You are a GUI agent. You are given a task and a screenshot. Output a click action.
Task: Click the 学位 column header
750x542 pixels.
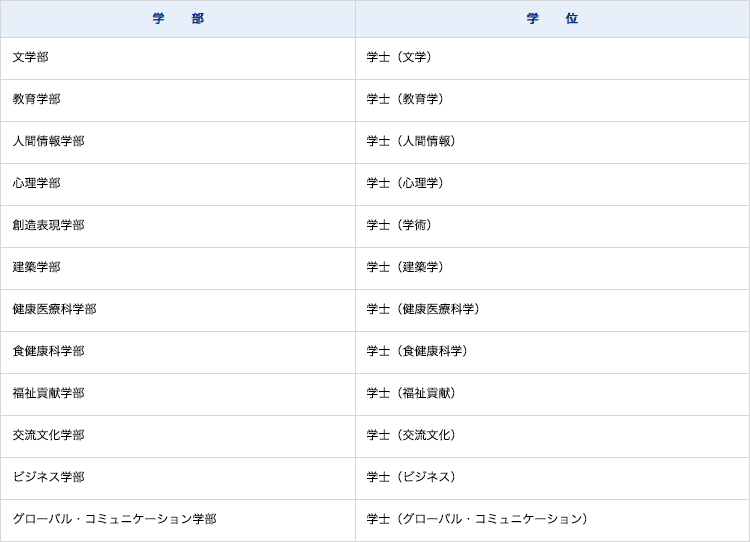[552, 19]
